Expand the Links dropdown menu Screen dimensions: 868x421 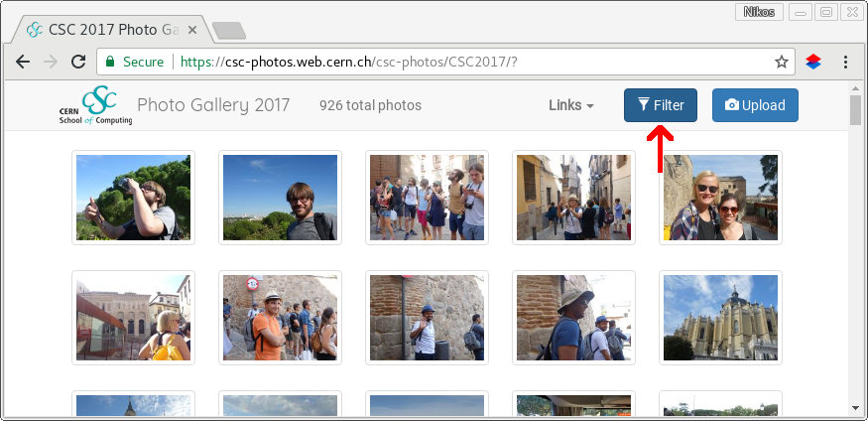pos(571,105)
